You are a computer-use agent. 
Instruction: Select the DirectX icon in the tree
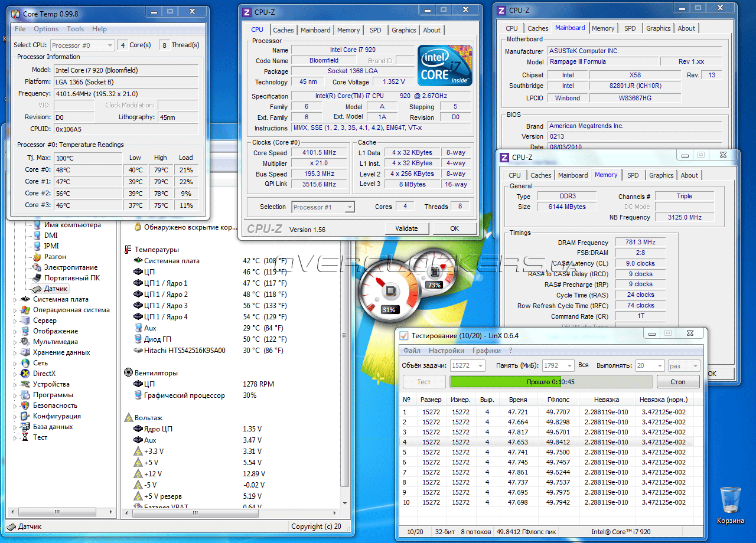click(x=25, y=374)
